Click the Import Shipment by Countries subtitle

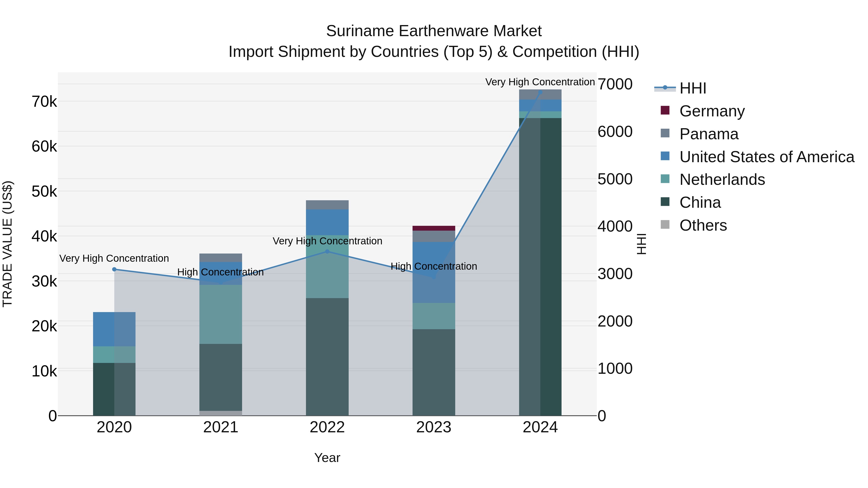pos(434,52)
